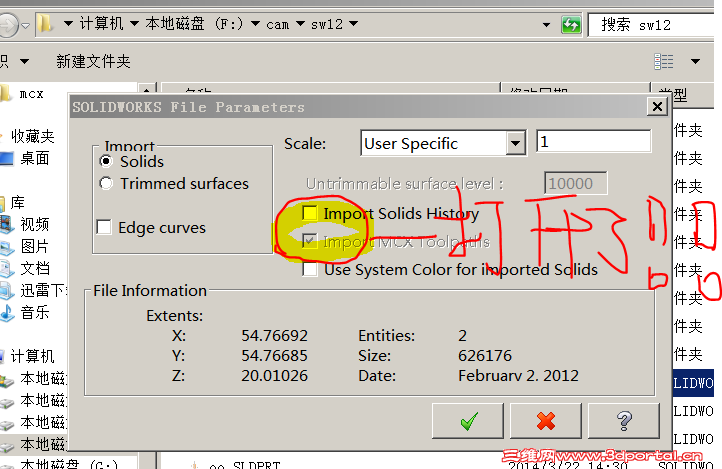Click the scale value input field

point(594,141)
